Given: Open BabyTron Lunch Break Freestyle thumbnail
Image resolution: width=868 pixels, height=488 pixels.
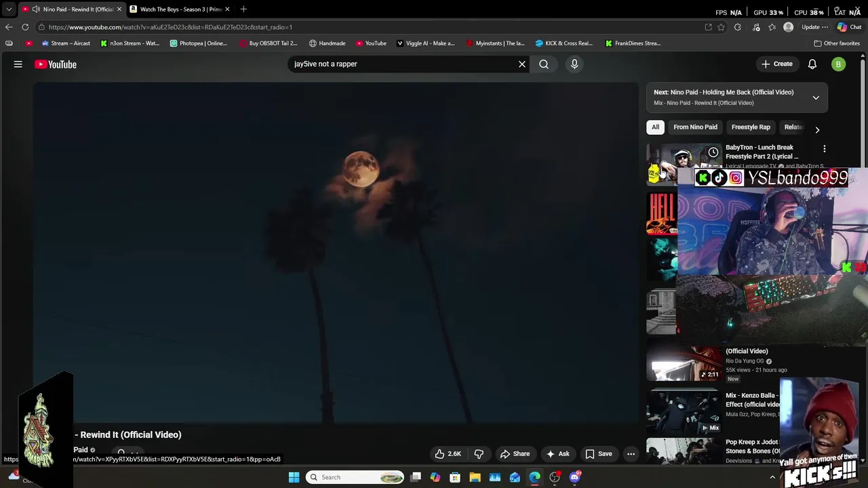Looking at the screenshot, I should [683, 163].
